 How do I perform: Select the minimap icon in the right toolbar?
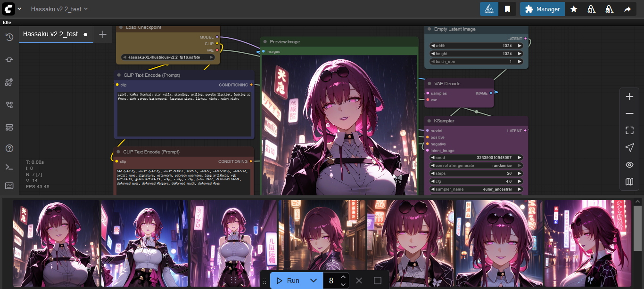[629, 181]
